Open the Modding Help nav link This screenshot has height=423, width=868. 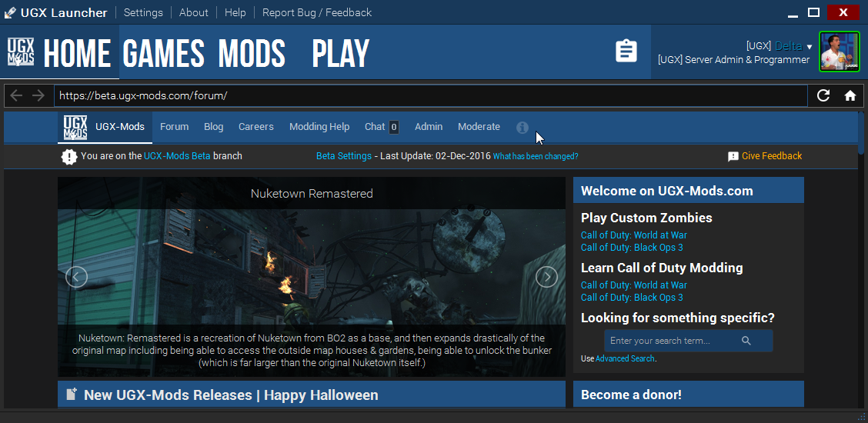[x=319, y=127]
